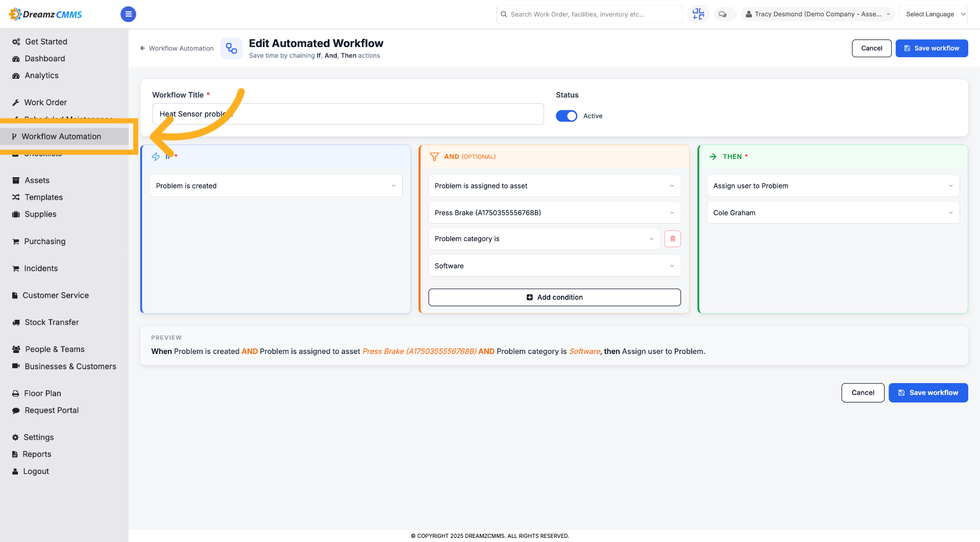The image size is (980, 542).
Task: Click the DreamzCMMS logo
Action: tap(46, 14)
